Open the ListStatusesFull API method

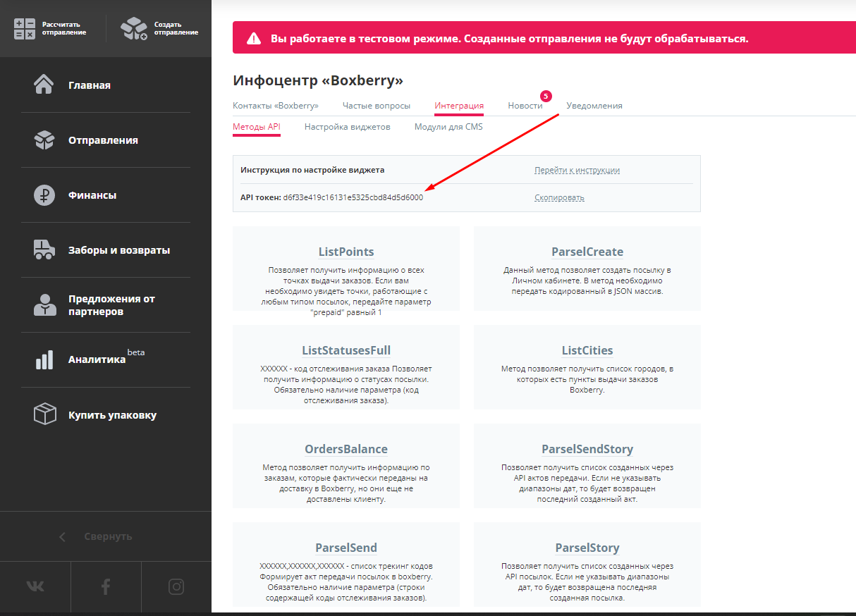point(346,350)
